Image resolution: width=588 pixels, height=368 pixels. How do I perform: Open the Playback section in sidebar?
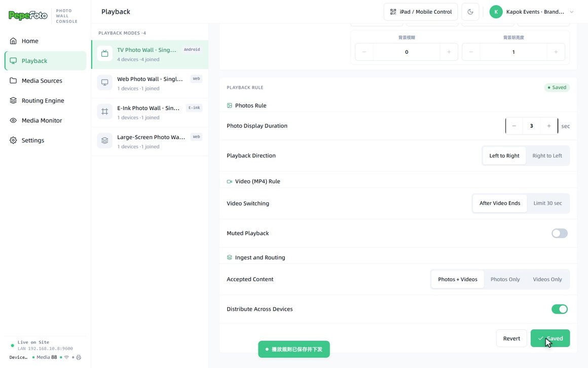point(46,61)
